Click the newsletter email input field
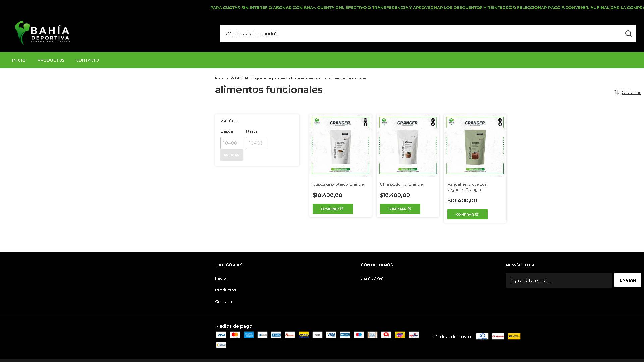644x362 pixels. click(x=559, y=280)
